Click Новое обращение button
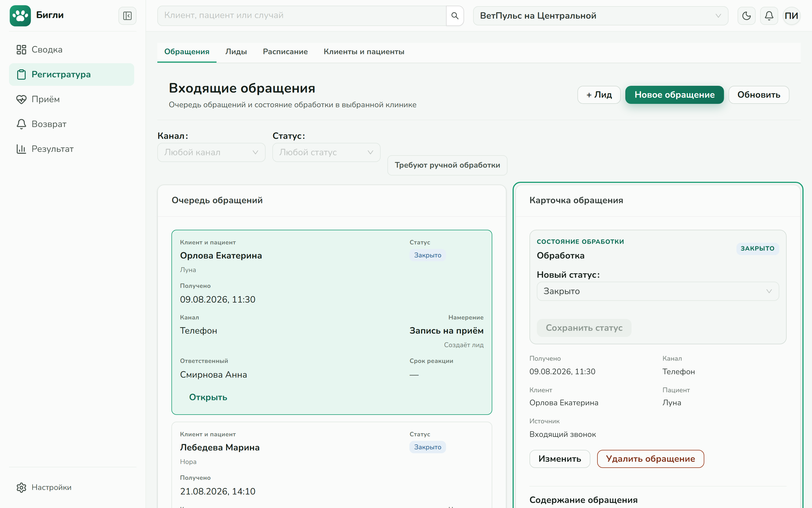812x508 pixels. [674, 95]
